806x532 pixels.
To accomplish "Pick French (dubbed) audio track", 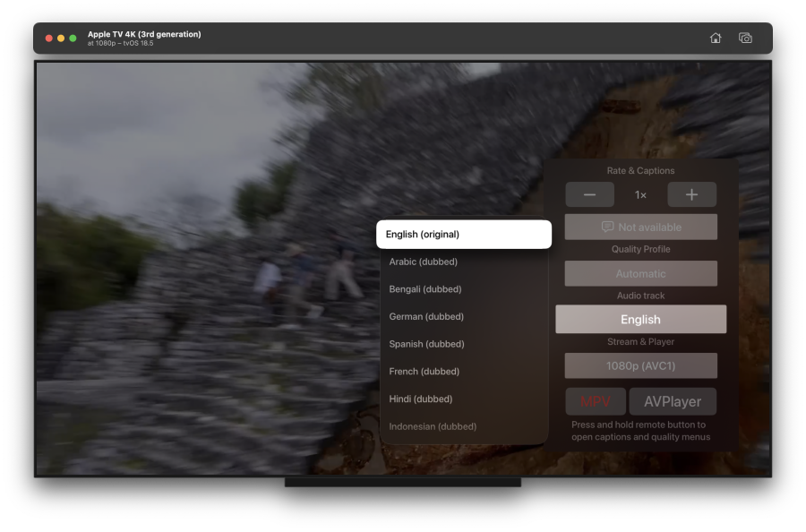I will (x=424, y=371).
